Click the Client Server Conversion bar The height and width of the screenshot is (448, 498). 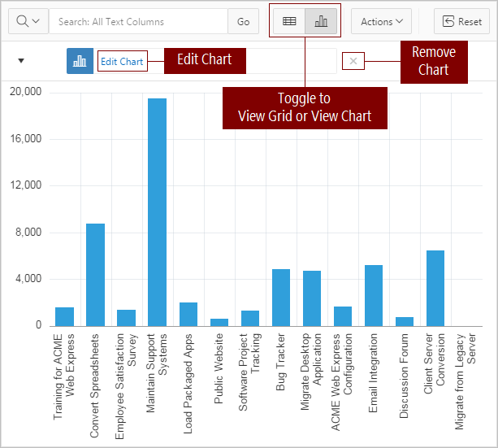pyautogui.click(x=435, y=288)
